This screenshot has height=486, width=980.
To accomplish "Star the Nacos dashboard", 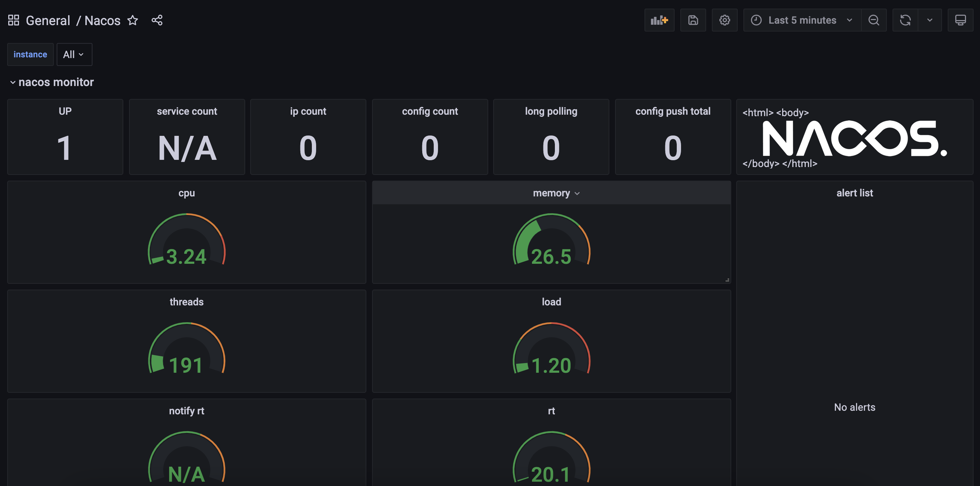I will tap(132, 20).
